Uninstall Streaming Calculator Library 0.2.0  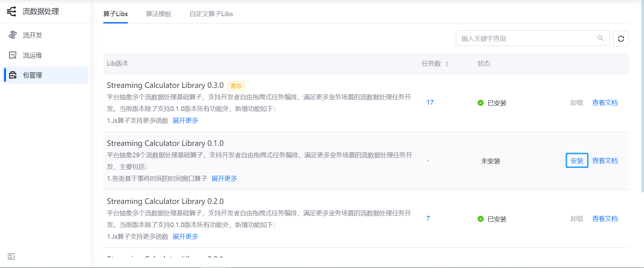click(x=577, y=219)
